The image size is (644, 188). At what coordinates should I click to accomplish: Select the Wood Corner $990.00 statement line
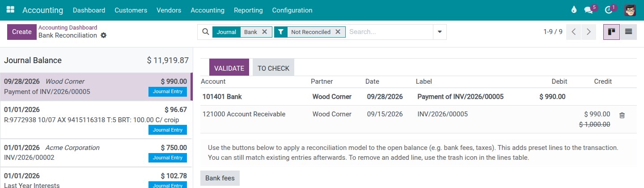click(96, 87)
